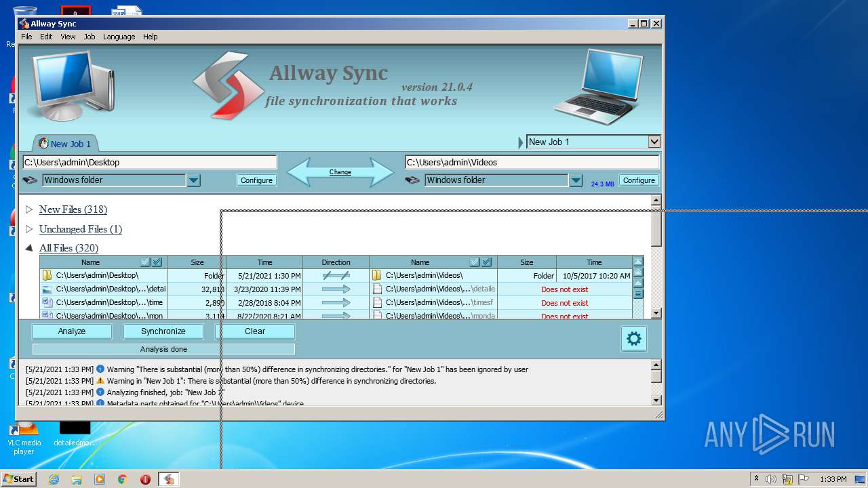
Task: Open left Windows folder type dropdown arrow
Action: [x=193, y=180]
